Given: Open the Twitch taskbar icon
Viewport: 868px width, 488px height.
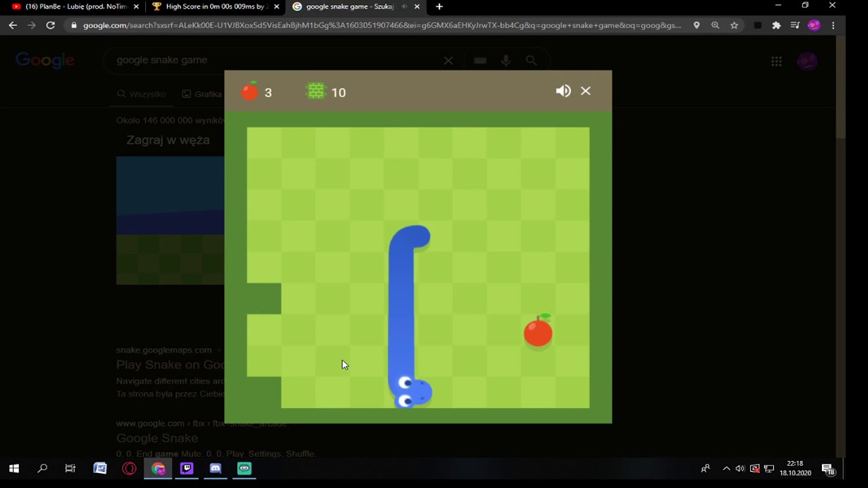Looking at the screenshot, I should pos(186,468).
